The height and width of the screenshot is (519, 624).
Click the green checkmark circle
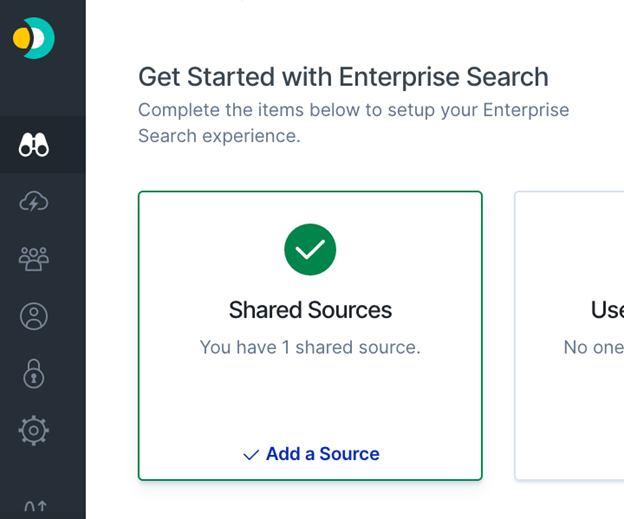click(x=310, y=250)
